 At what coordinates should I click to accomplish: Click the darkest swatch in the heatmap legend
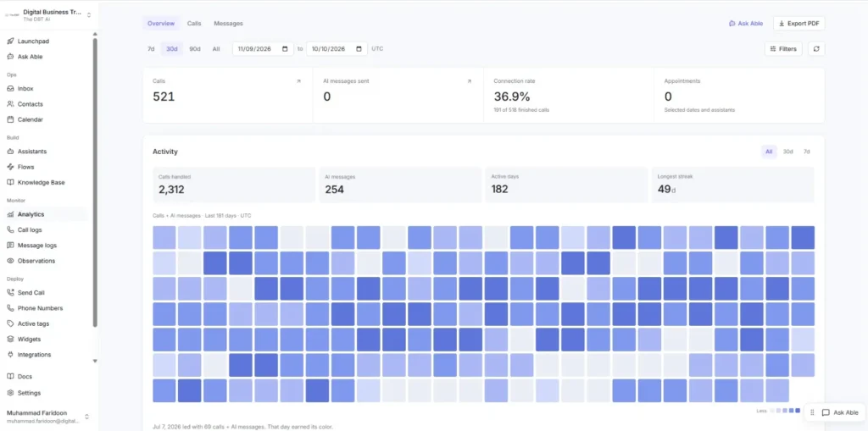(798, 411)
